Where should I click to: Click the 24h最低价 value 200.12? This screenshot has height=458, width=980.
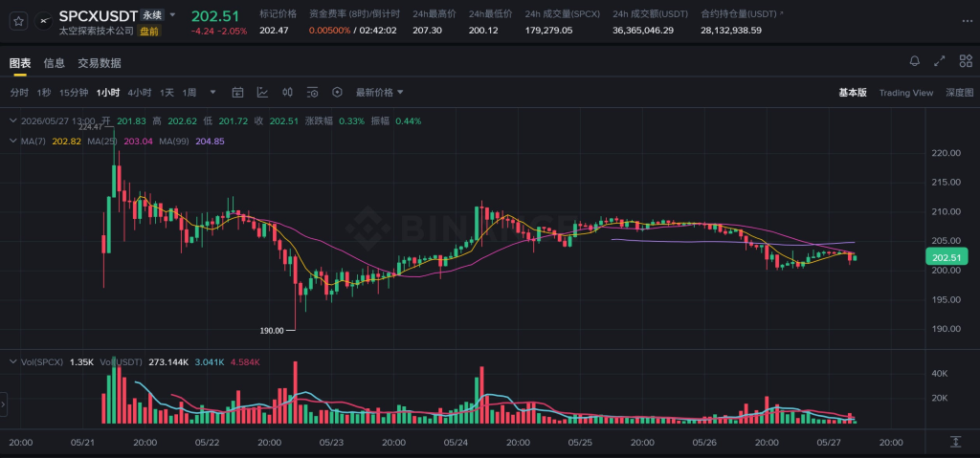click(482, 30)
